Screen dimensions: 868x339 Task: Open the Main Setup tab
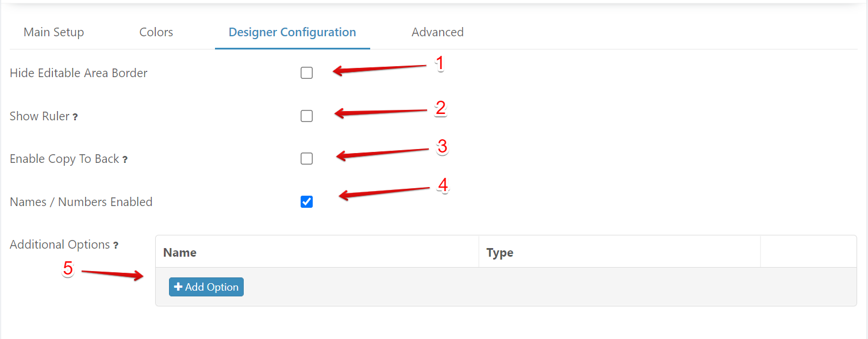click(53, 32)
